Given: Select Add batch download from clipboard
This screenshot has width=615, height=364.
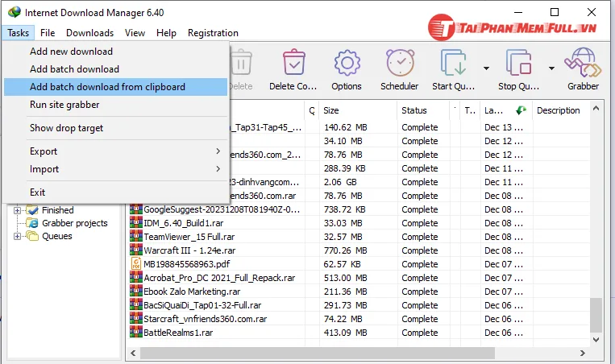Looking at the screenshot, I should click(x=116, y=87).
